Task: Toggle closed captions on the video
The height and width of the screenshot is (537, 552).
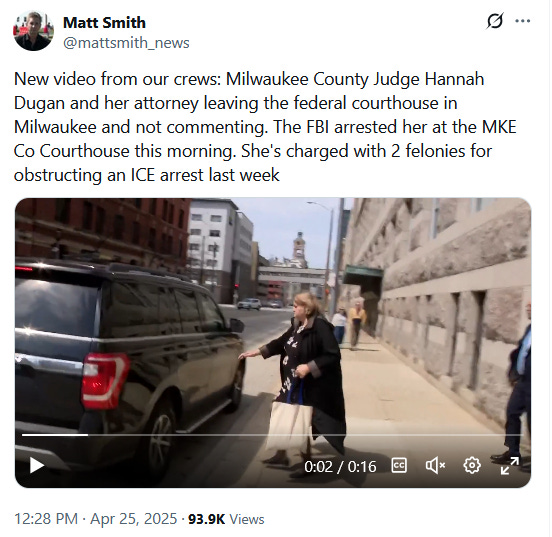Action: click(399, 466)
